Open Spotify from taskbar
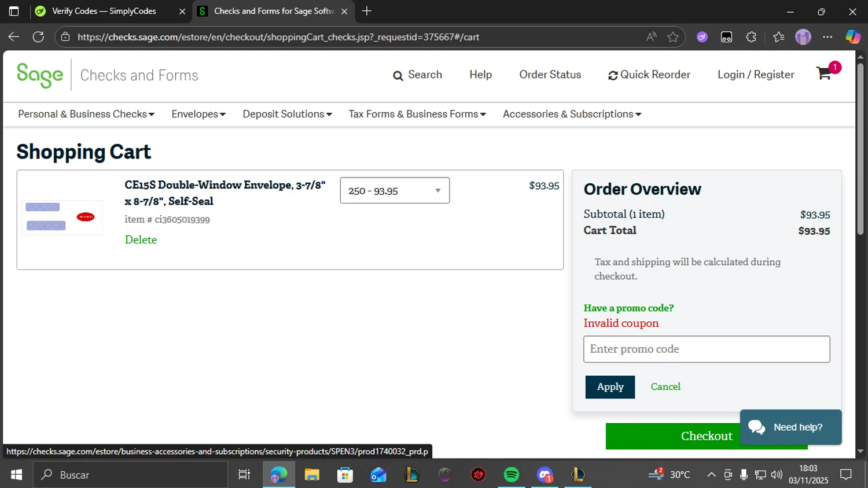Image resolution: width=868 pixels, height=488 pixels. (512, 475)
